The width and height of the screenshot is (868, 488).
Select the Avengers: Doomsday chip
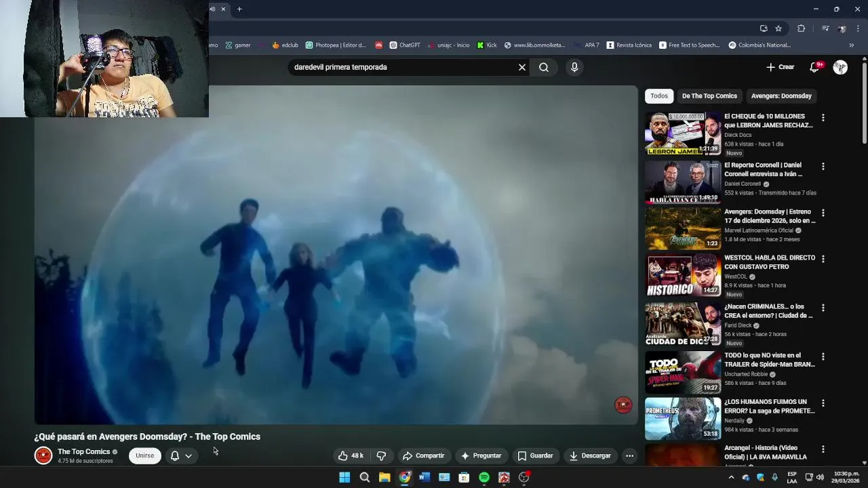(781, 96)
